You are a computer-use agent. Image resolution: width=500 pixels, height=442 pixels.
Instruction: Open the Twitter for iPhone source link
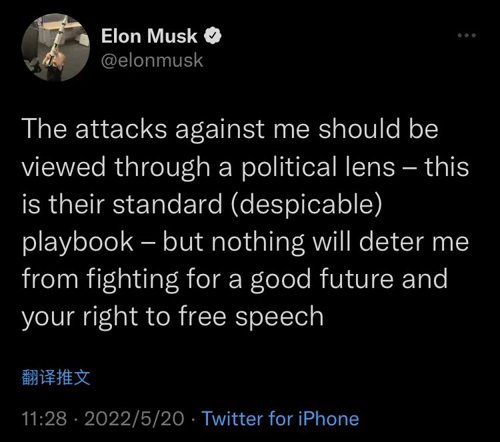pyautogui.click(x=281, y=418)
